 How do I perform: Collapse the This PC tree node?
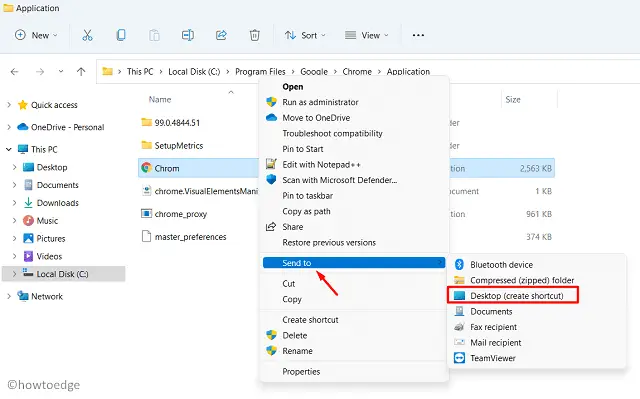click(x=9, y=150)
